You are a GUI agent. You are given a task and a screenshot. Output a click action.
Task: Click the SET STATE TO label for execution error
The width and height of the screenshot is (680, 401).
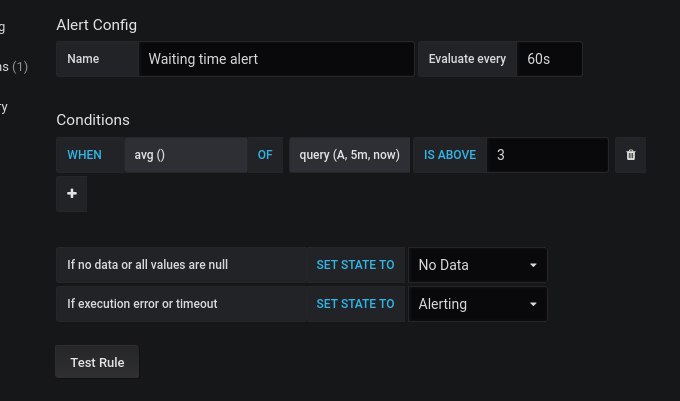[x=356, y=304]
